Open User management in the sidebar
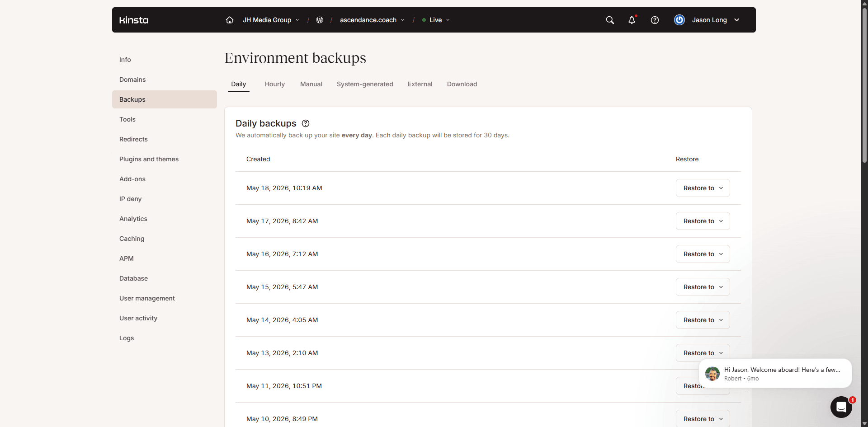This screenshot has height=427, width=868. point(165,298)
